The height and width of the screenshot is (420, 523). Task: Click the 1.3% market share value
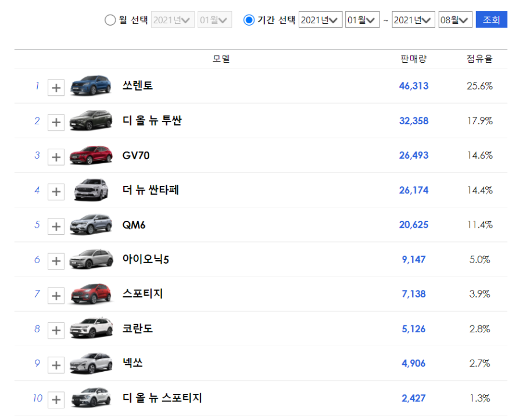[x=479, y=399]
